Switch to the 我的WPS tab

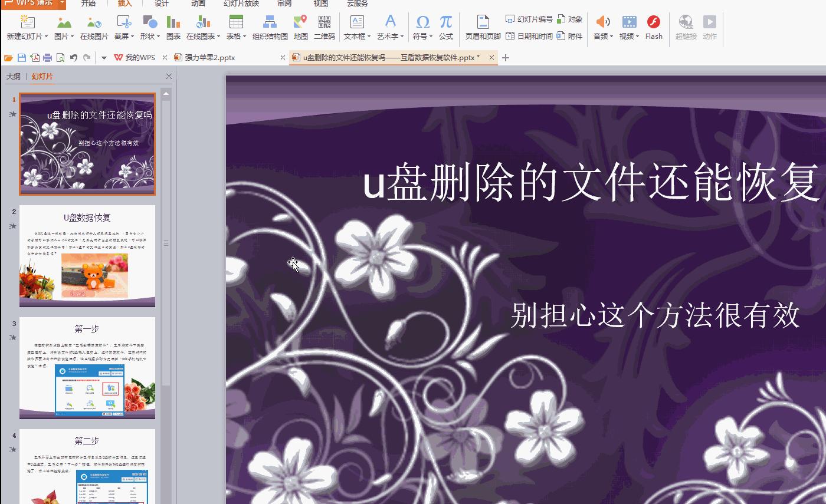tap(137, 58)
